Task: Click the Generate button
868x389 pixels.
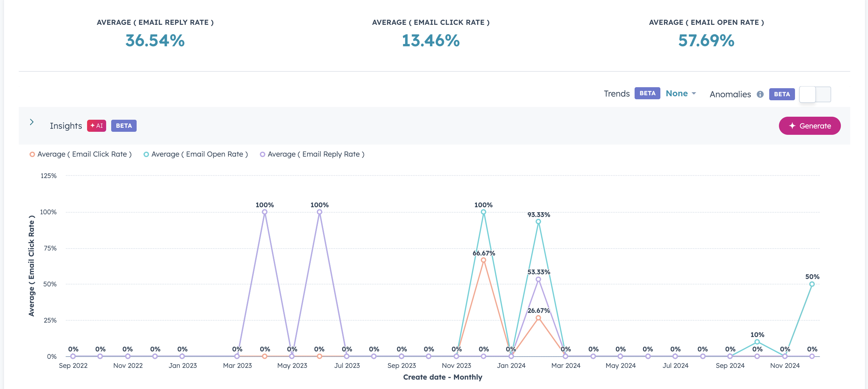Action: 809,125
